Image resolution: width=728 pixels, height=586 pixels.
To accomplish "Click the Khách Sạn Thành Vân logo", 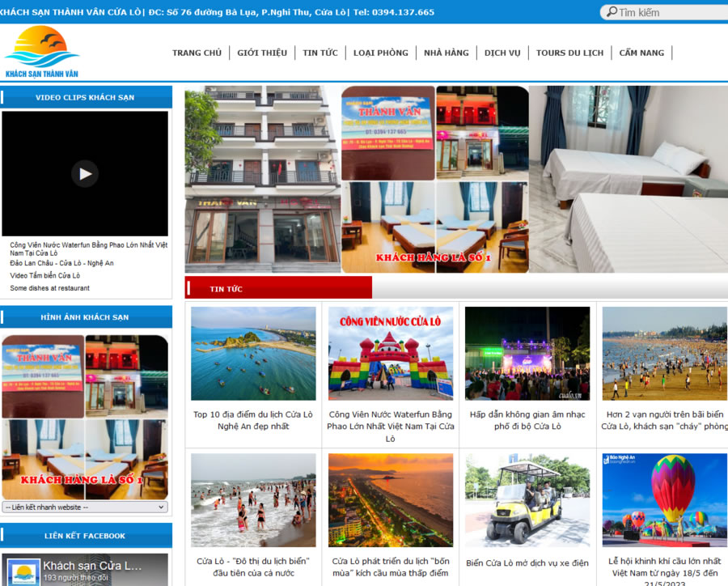I will [41, 53].
